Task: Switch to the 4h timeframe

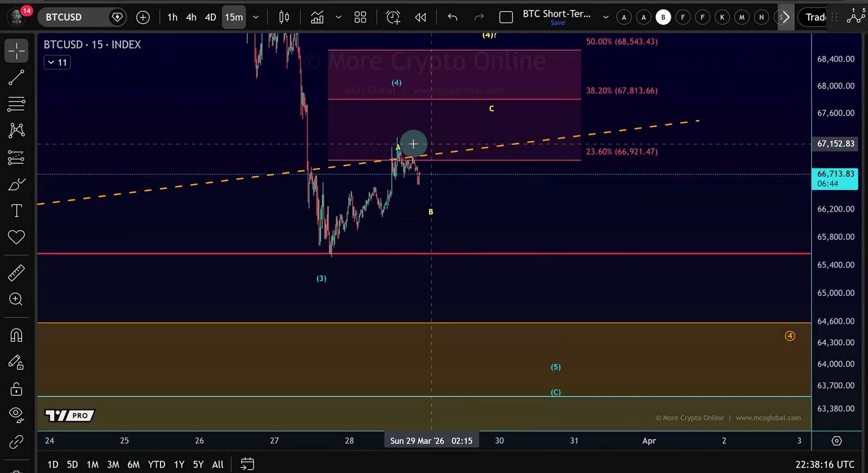Action: pyautogui.click(x=191, y=17)
